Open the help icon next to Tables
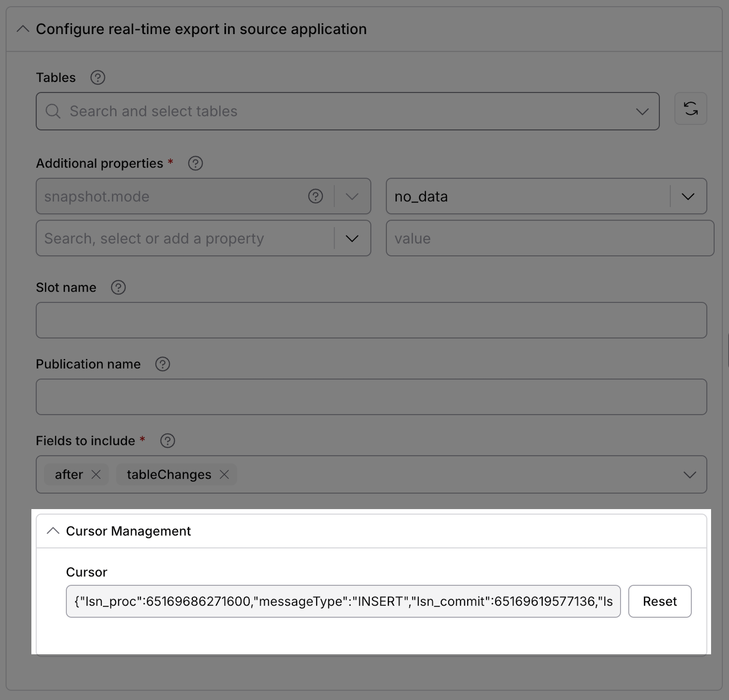 point(98,78)
